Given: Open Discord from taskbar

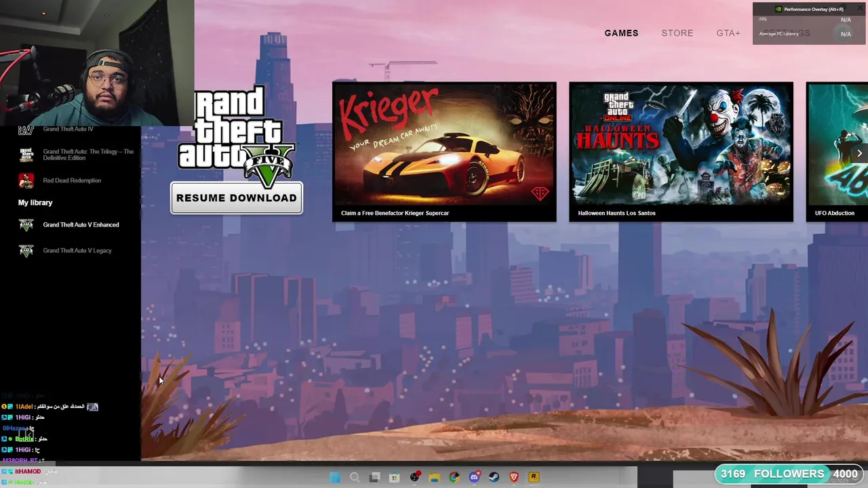Looking at the screenshot, I should tap(474, 477).
